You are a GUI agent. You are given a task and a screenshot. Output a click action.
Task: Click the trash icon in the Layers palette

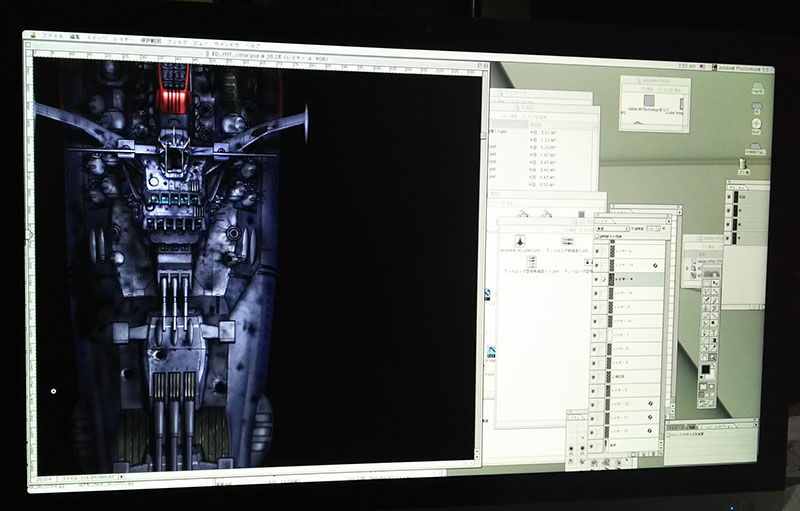654,454
